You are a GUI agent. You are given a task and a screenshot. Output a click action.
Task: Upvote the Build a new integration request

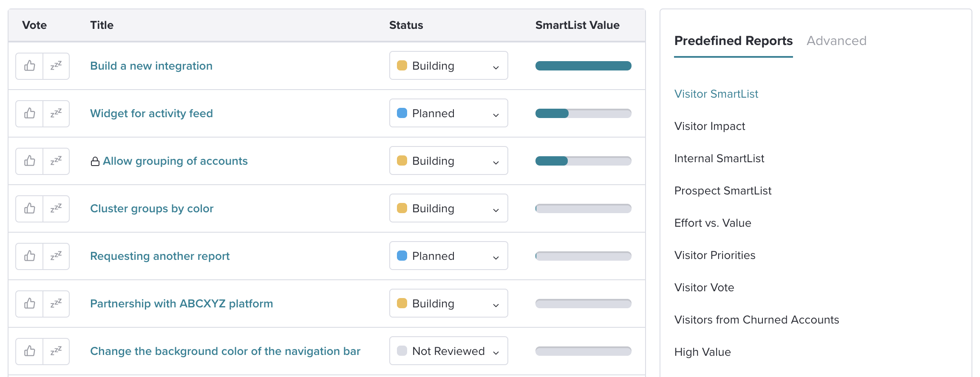[29, 66]
